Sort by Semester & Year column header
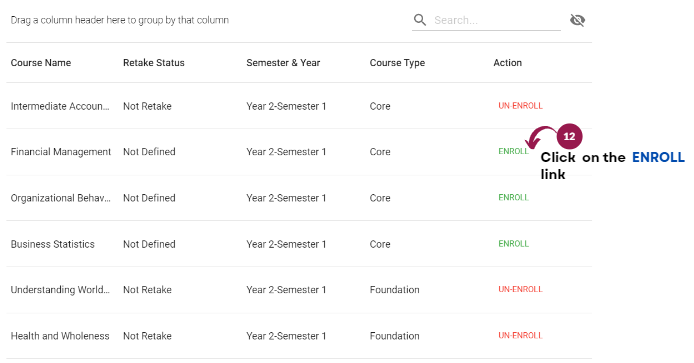Image resolution: width=694 pixels, height=363 pixels. click(x=283, y=63)
